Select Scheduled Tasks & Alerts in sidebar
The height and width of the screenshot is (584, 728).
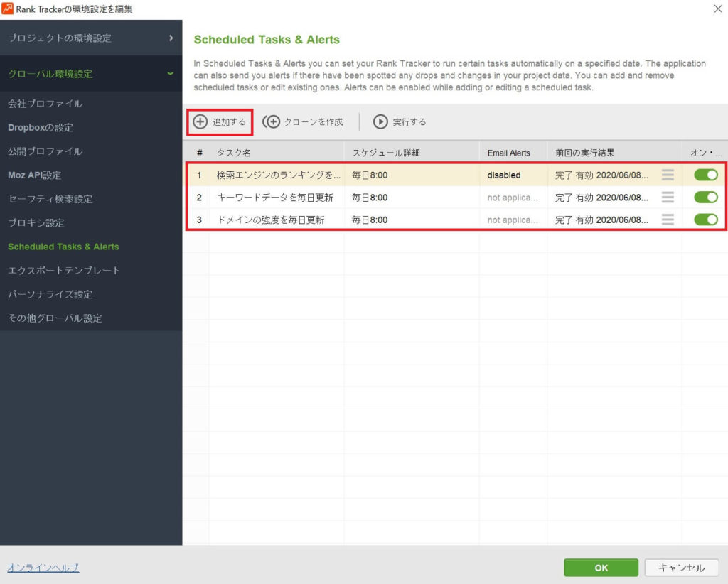click(63, 247)
